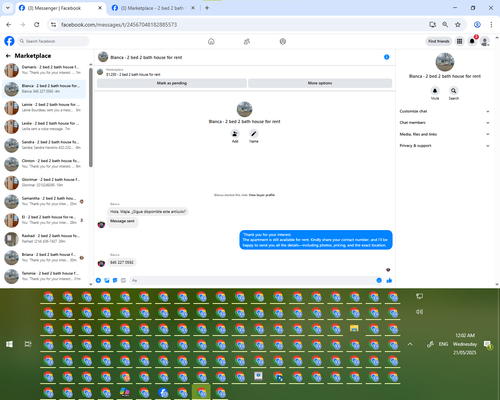The width and height of the screenshot is (500, 400).
Task: Open Task View on the taskbar
Action: [x=28, y=344]
